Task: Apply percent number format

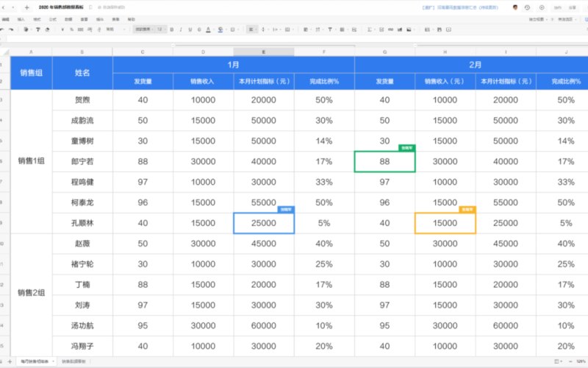Action: pos(71,29)
